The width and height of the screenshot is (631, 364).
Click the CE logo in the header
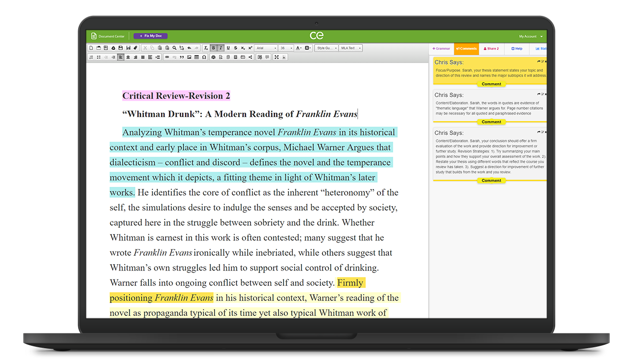(x=316, y=35)
